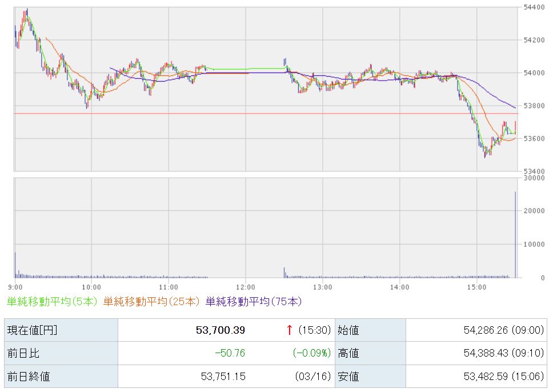Click the 現在値[円] header cell
The width and height of the screenshot is (553, 392).
(x=32, y=330)
